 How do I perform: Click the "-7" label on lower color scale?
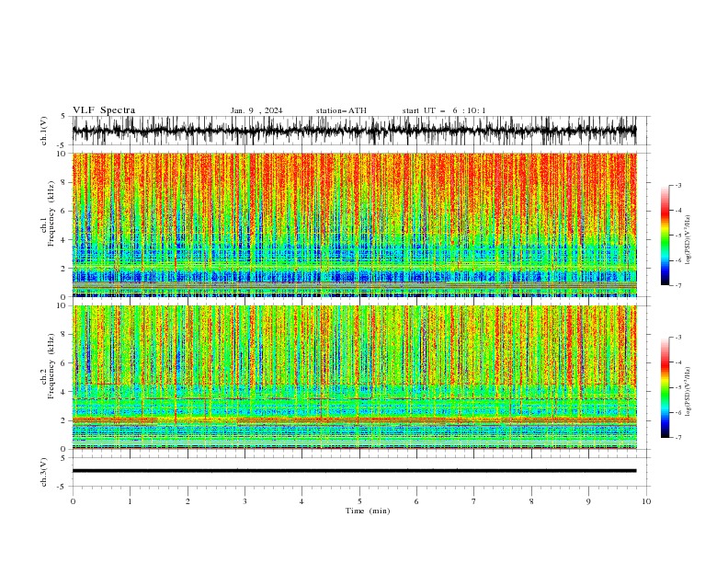[678, 438]
